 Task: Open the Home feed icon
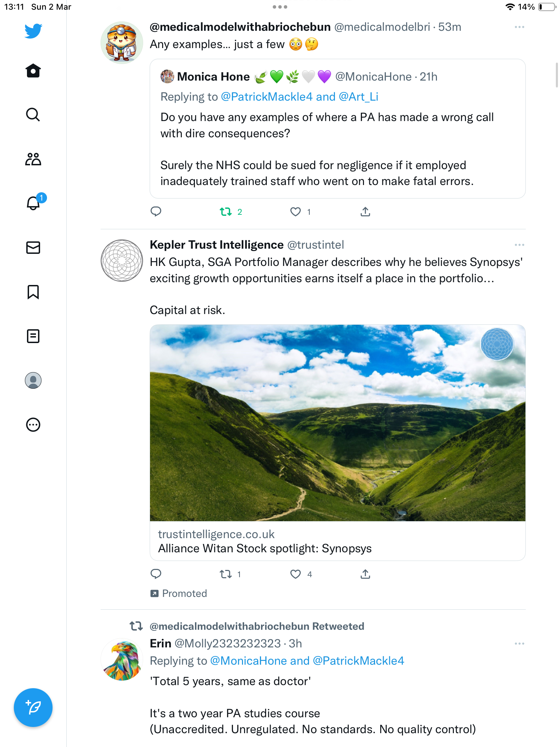(33, 71)
